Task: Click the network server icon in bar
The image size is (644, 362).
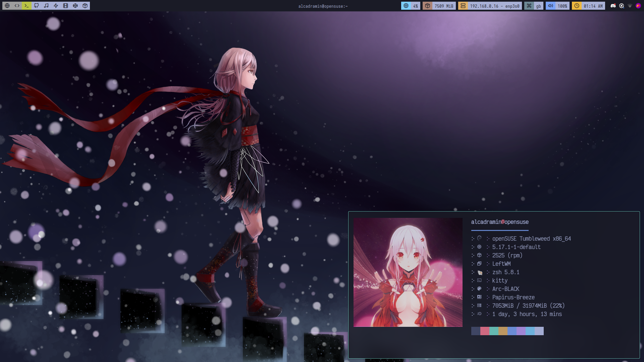Action: pos(463,6)
